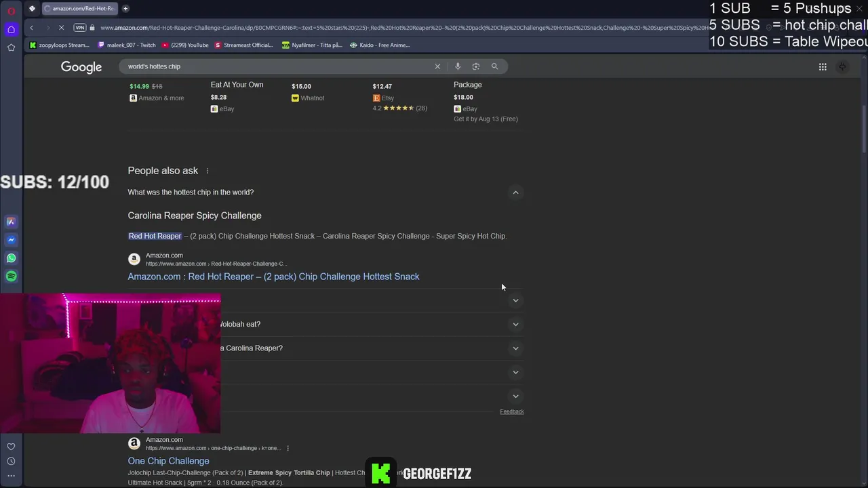Expand the question ending Volobah eat?
The image size is (868, 488).
click(x=515, y=324)
